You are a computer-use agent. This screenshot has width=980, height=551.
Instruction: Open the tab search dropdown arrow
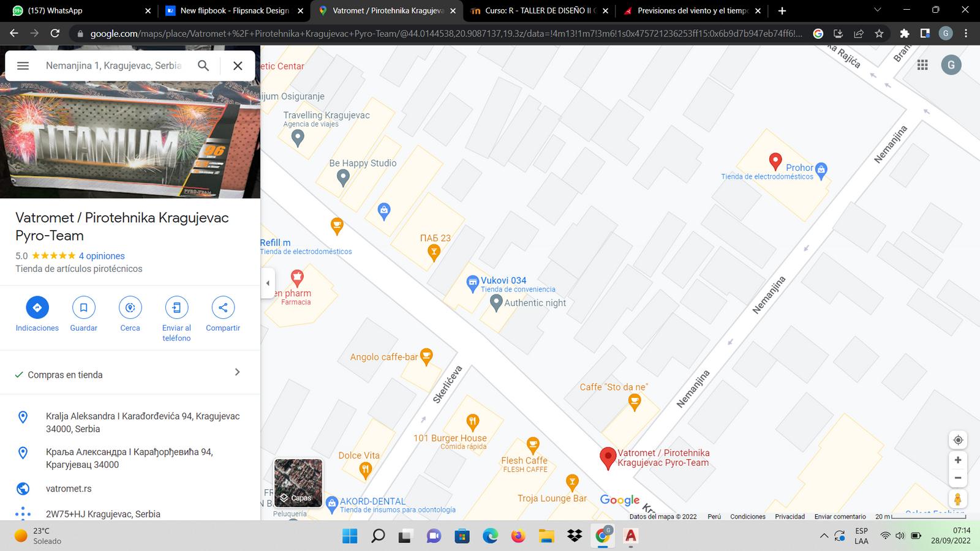point(877,10)
